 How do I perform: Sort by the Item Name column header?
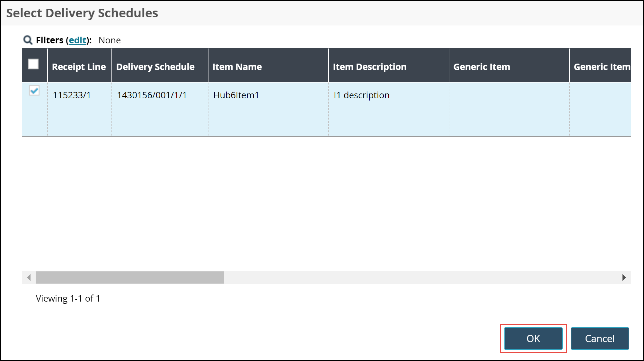point(237,67)
